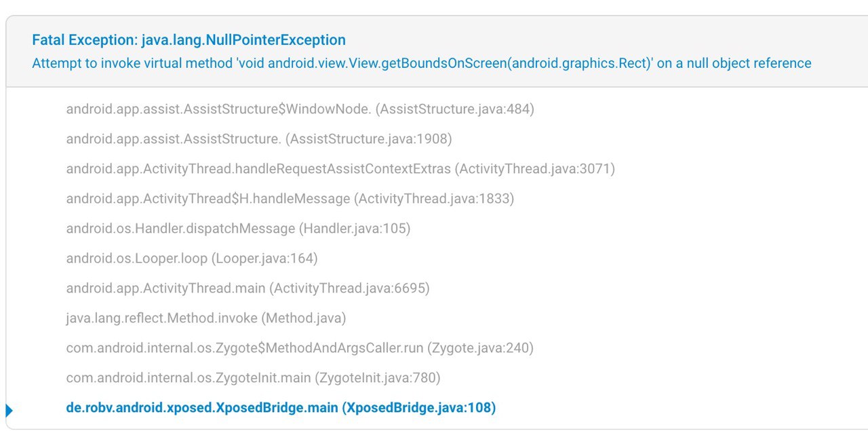Select the AssistStructure$WindowNode stack frame
Image resolution: width=868 pixels, height=431 pixels.
pyautogui.click(x=300, y=109)
